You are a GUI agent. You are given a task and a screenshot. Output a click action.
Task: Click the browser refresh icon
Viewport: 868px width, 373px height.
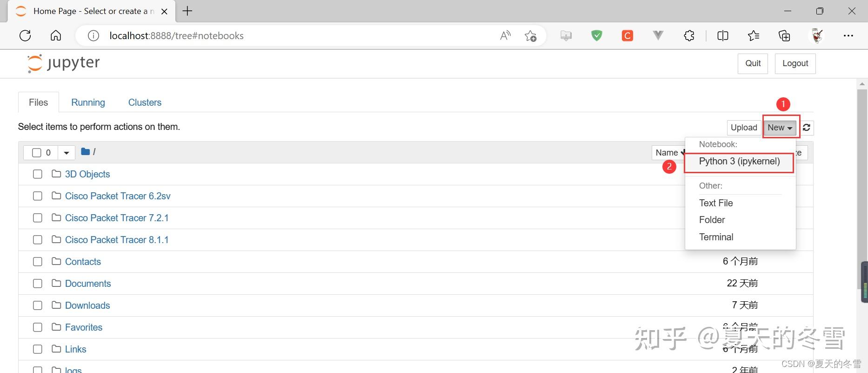point(25,36)
